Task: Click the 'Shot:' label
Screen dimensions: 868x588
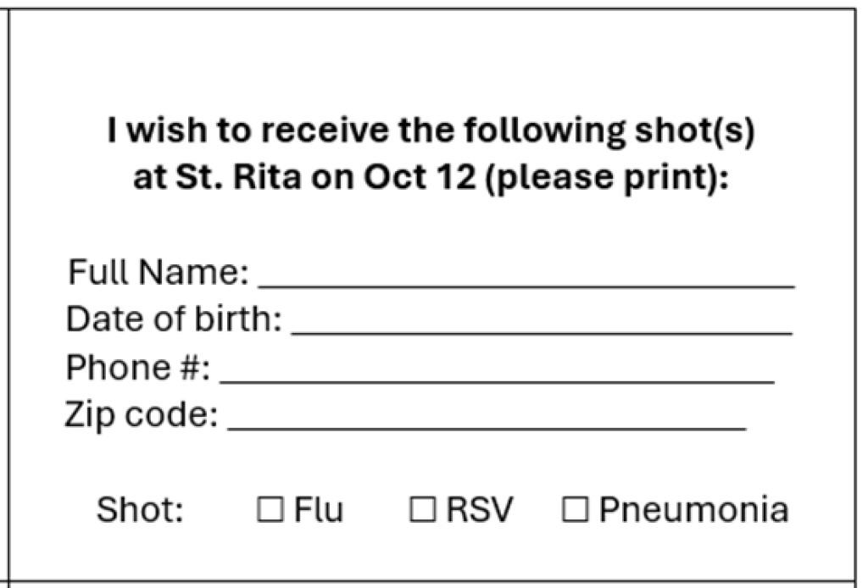Action: [140, 509]
